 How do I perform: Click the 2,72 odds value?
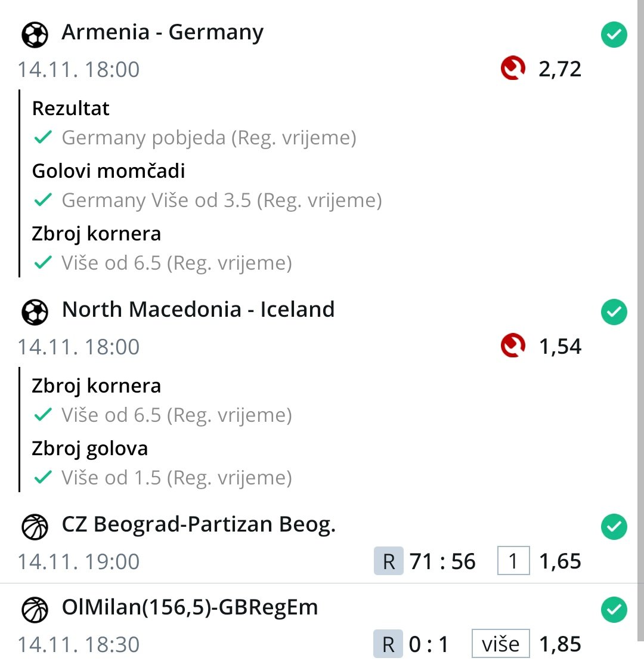(559, 70)
